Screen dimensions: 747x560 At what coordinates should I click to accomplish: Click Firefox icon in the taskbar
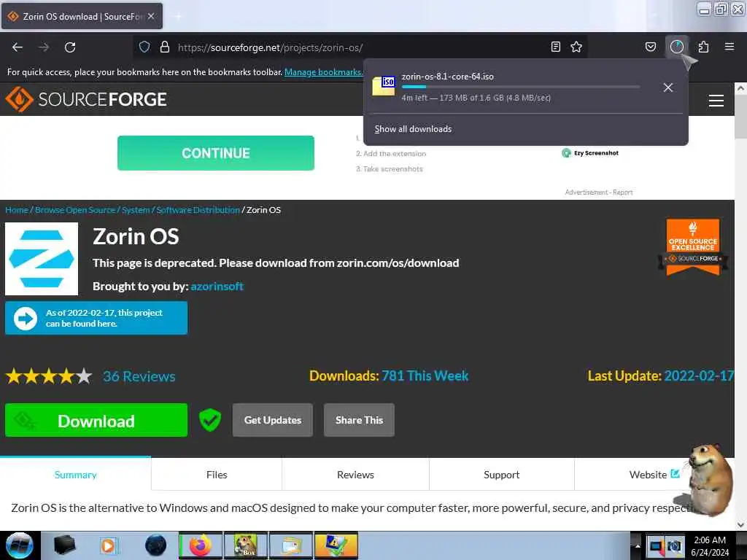tap(201, 545)
